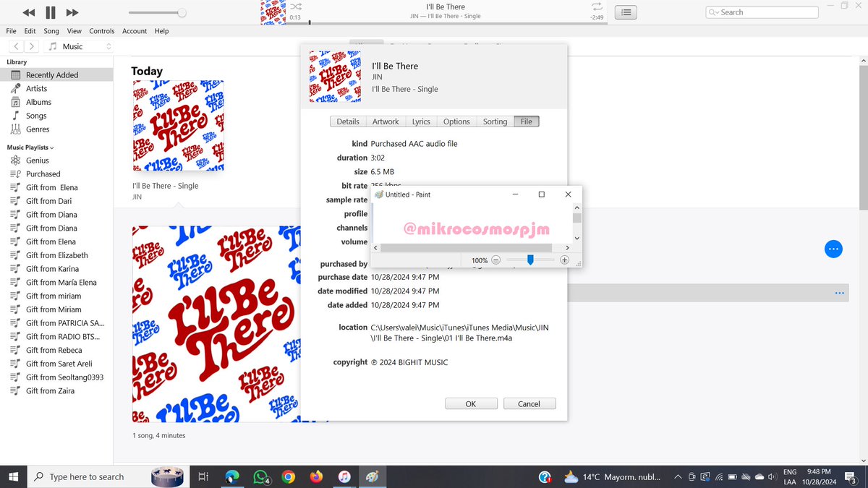This screenshot has height=488, width=868.
Task: Open the Song menu
Action: click(51, 31)
